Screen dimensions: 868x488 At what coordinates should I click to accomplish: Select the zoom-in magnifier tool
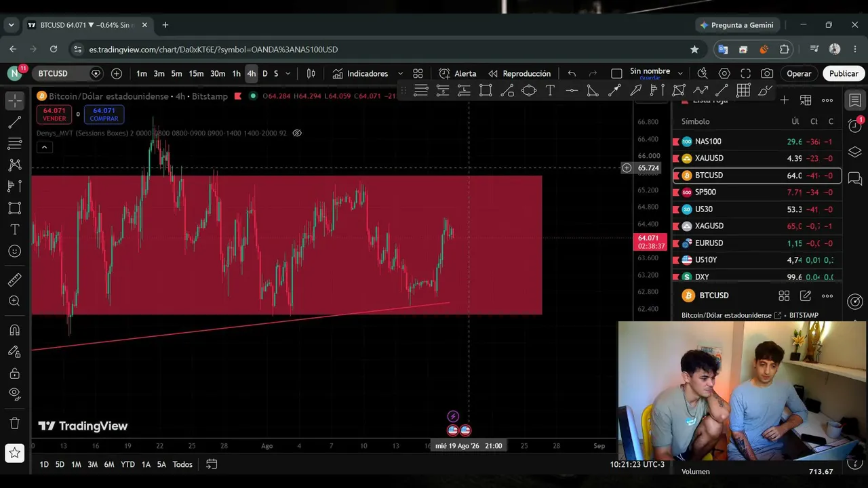point(14,301)
